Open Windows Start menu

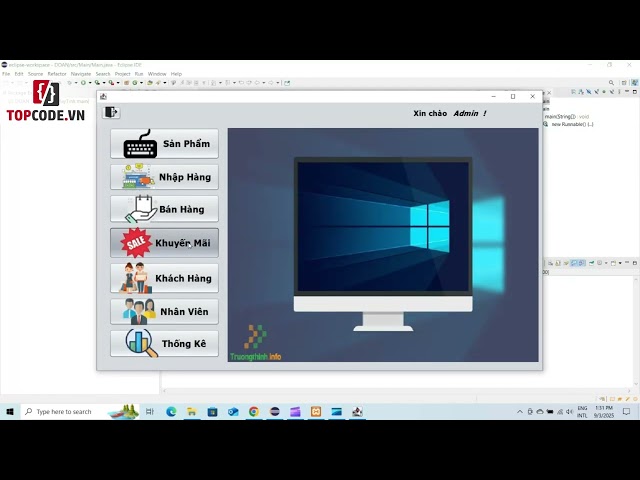(10, 411)
